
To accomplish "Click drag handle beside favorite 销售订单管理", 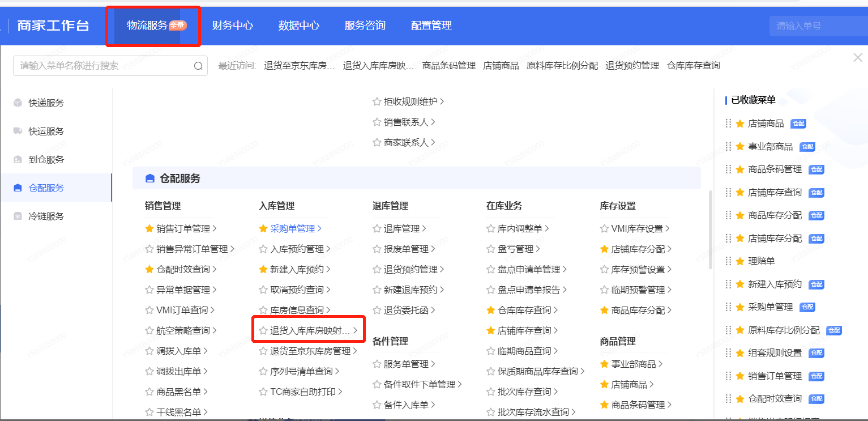I will (728, 376).
